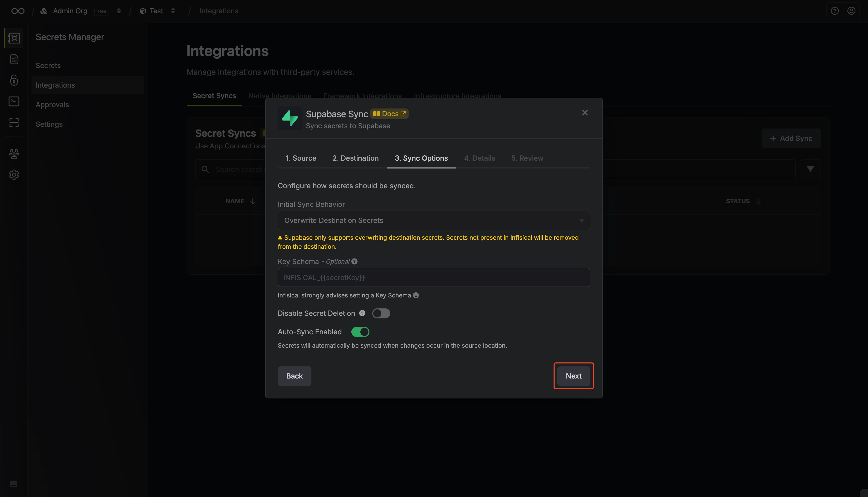Click the Integrations breadcrumb link

click(219, 11)
